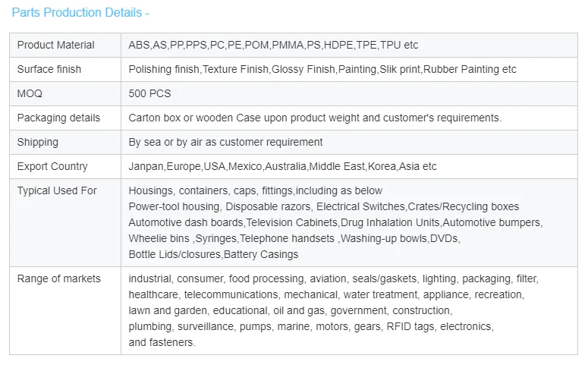This screenshot has width=588, height=368.
Task: Select the "Surface finish" row label
Action: tap(49, 69)
